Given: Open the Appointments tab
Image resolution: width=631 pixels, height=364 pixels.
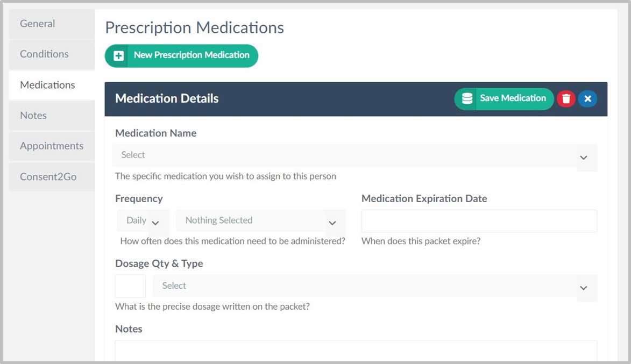Looking at the screenshot, I should point(52,146).
